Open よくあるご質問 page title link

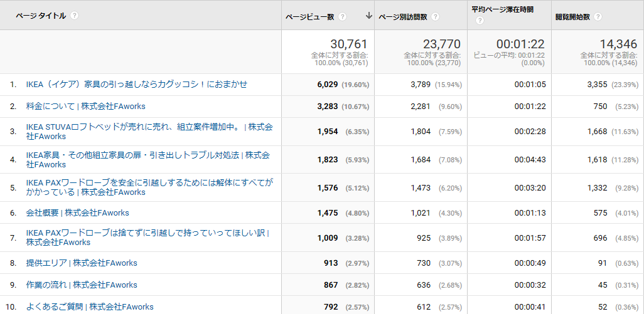click(90, 306)
